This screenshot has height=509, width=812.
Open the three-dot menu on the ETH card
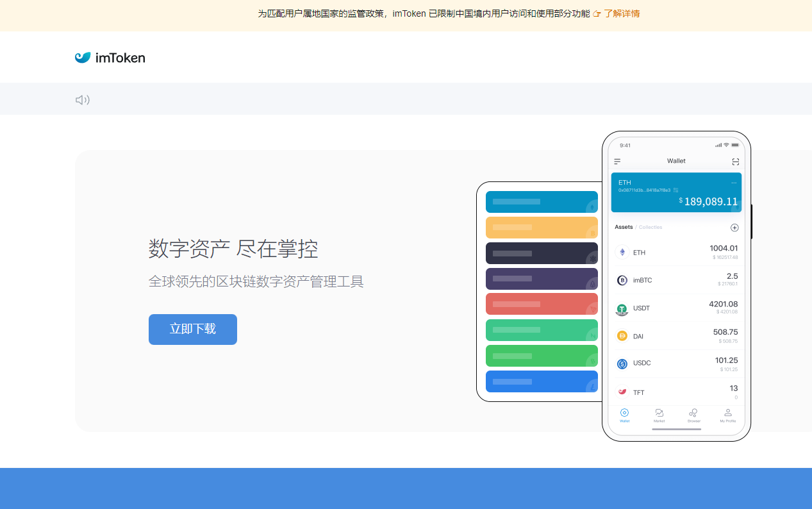coord(734,183)
